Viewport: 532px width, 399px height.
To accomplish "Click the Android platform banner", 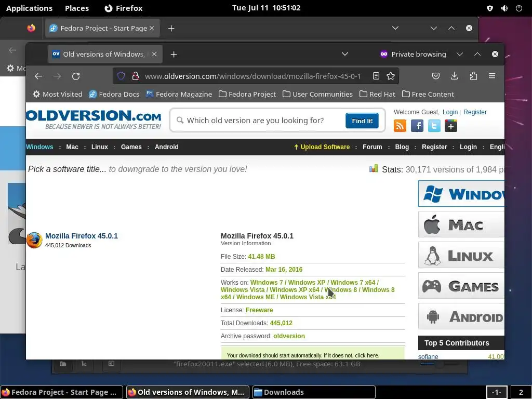I will tap(461, 316).
